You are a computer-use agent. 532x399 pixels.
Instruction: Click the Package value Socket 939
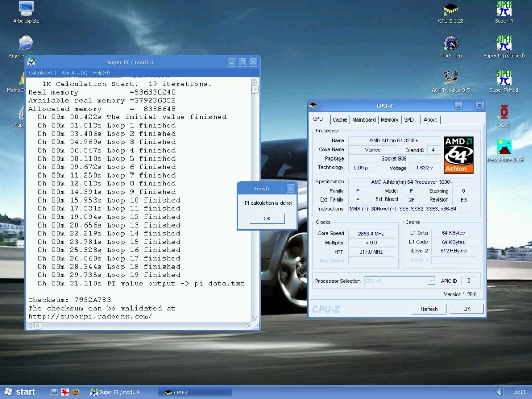coord(394,158)
